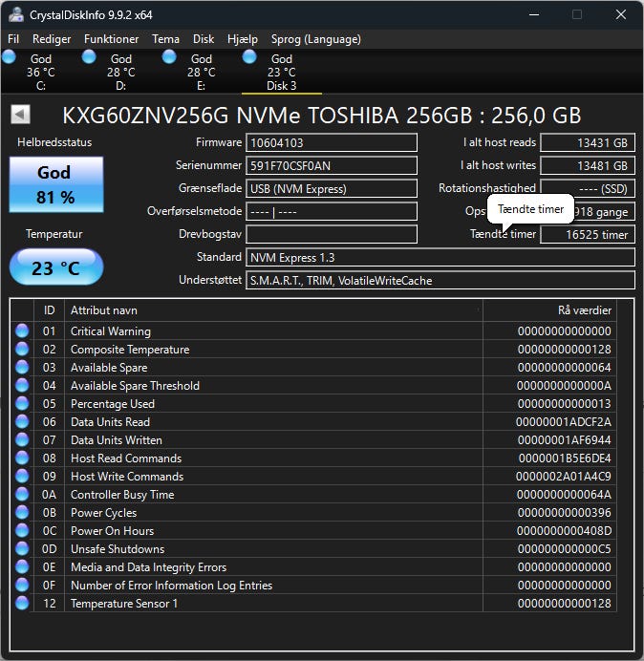The width and height of the screenshot is (644, 661).
Task: Click the Grænseflade field USB (NVM Express)
Action: 332,188
